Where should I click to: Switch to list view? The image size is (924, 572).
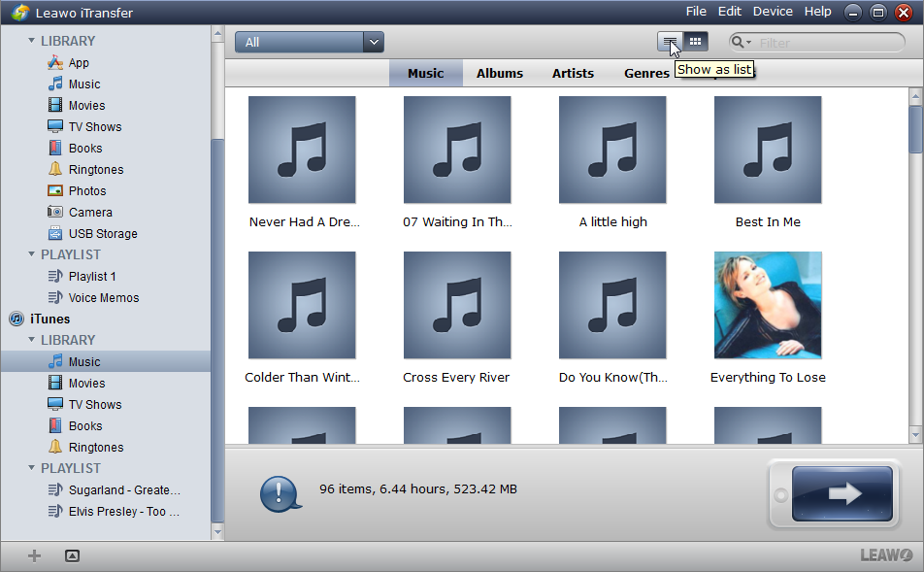[670, 42]
